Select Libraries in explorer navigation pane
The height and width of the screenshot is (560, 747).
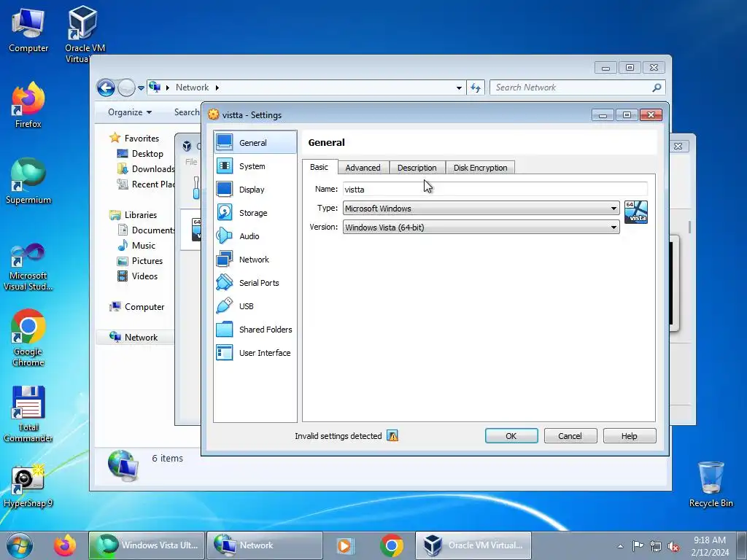pyautogui.click(x=133, y=215)
